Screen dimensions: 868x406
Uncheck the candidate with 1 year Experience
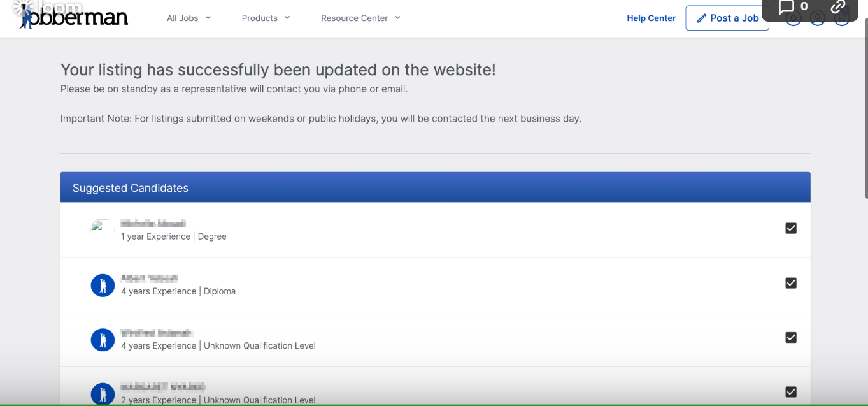coord(791,228)
